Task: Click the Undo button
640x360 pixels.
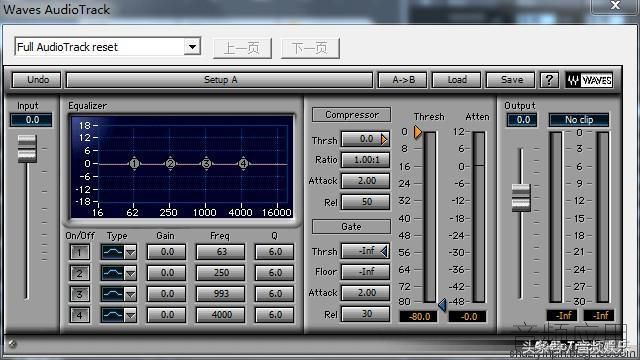Action: point(37,80)
